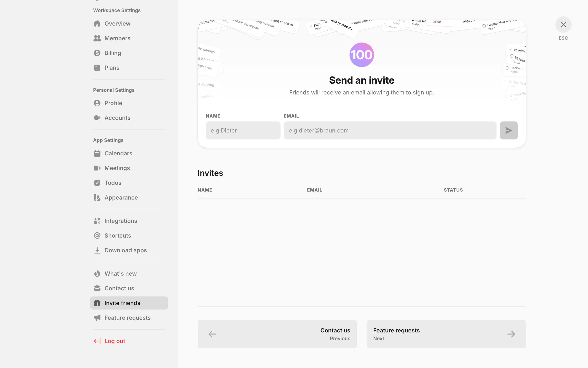The width and height of the screenshot is (588, 368).
Task: Click the Invites table NAME header
Action: point(205,190)
